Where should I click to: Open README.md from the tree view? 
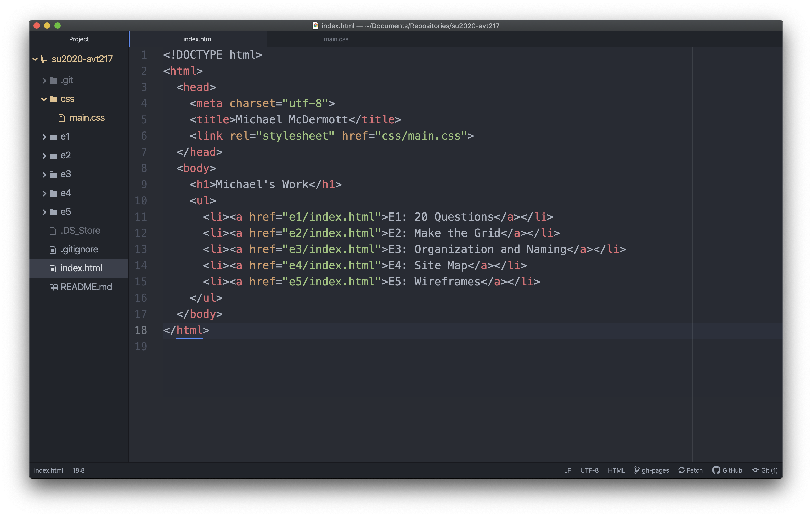point(79,287)
